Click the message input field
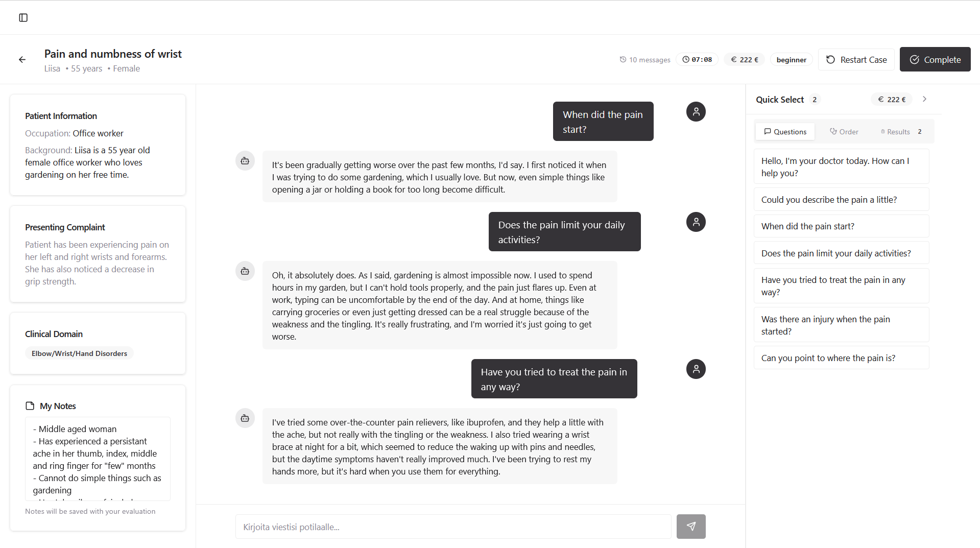This screenshot has width=980, height=548. point(452,527)
